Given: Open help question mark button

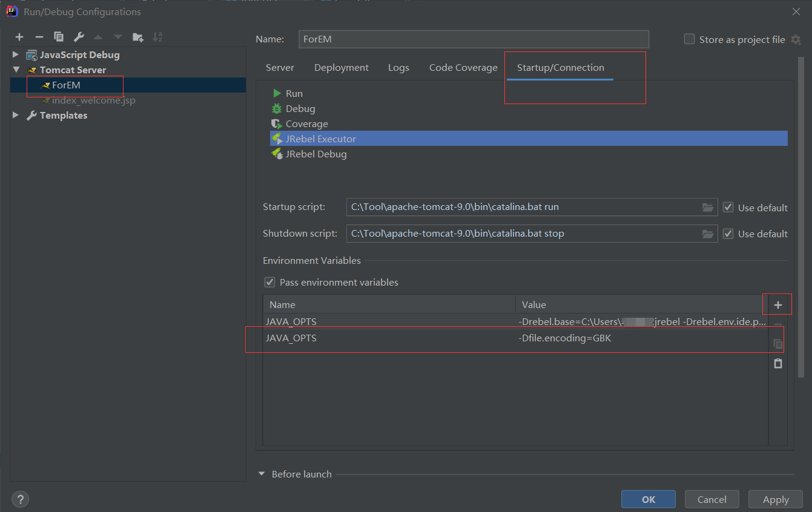Looking at the screenshot, I should click(20, 499).
